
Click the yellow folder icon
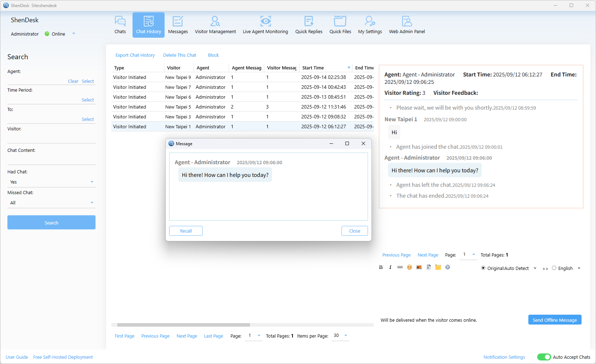[x=438, y=267]
